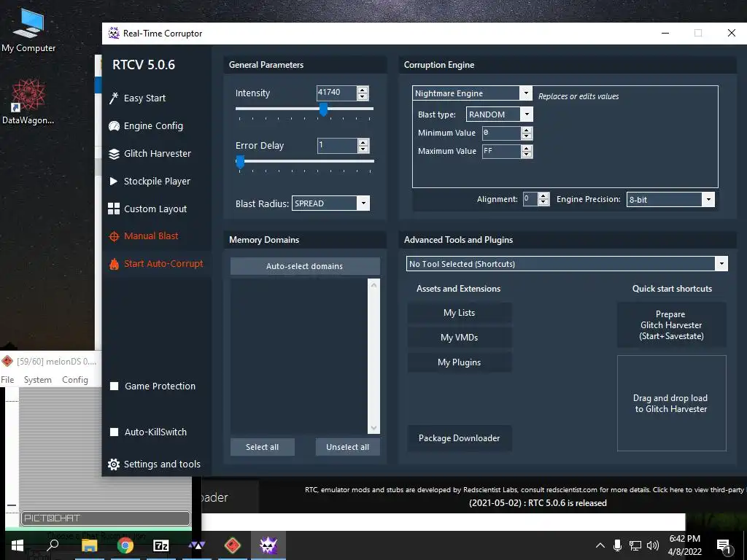Open 7-Zip taskbar icon
The height and width of the screenshot is (560, 747).
tap(161, 545)
